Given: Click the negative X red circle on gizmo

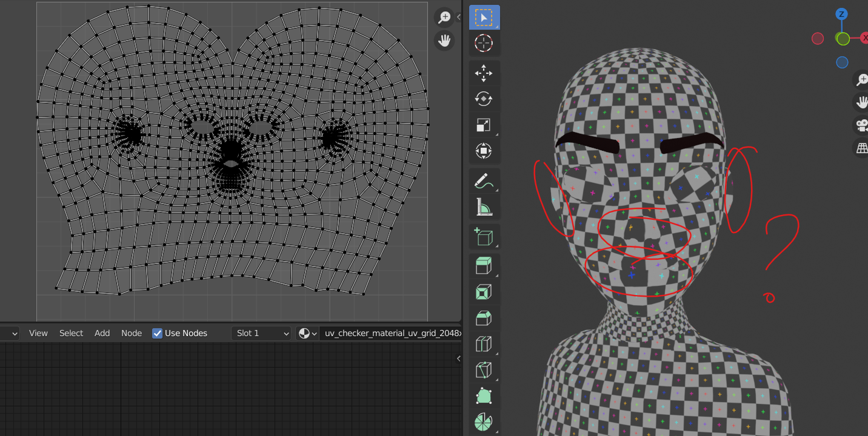Looking at the screenshot, I should [818, 39].
